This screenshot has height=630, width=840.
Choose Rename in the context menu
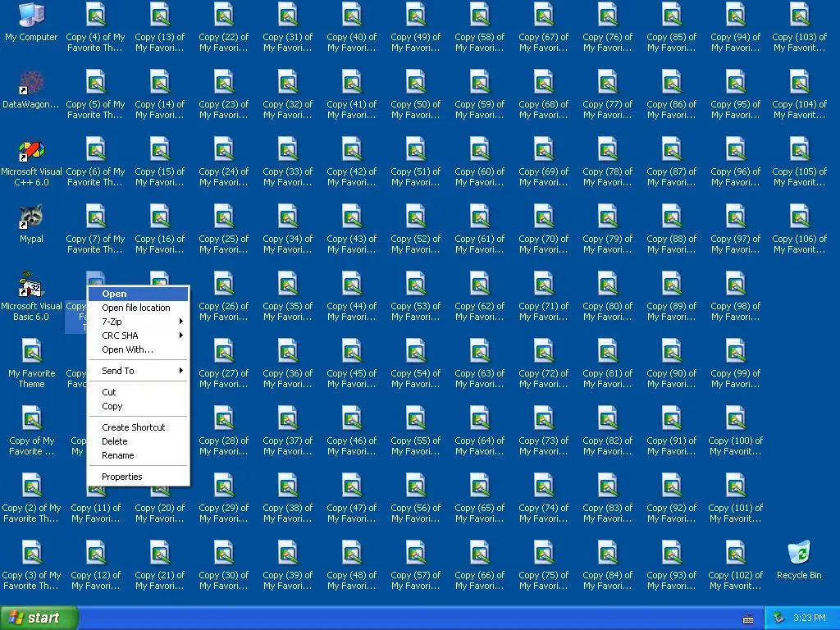[x=138, y=455]
